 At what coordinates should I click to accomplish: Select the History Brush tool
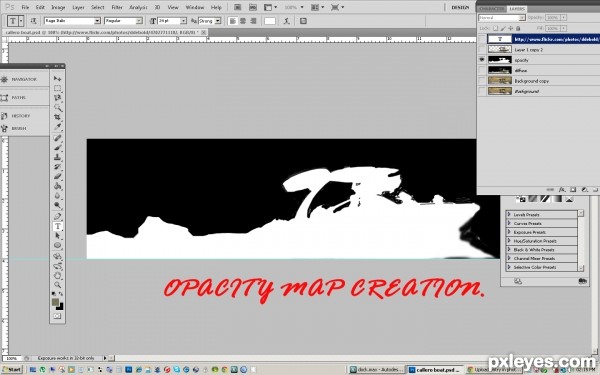coord(57,166)
